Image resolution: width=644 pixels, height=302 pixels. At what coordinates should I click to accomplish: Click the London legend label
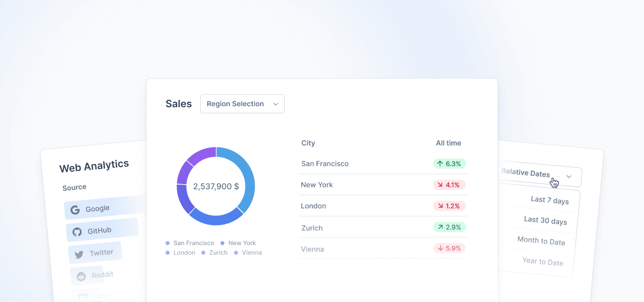(184, 253)
